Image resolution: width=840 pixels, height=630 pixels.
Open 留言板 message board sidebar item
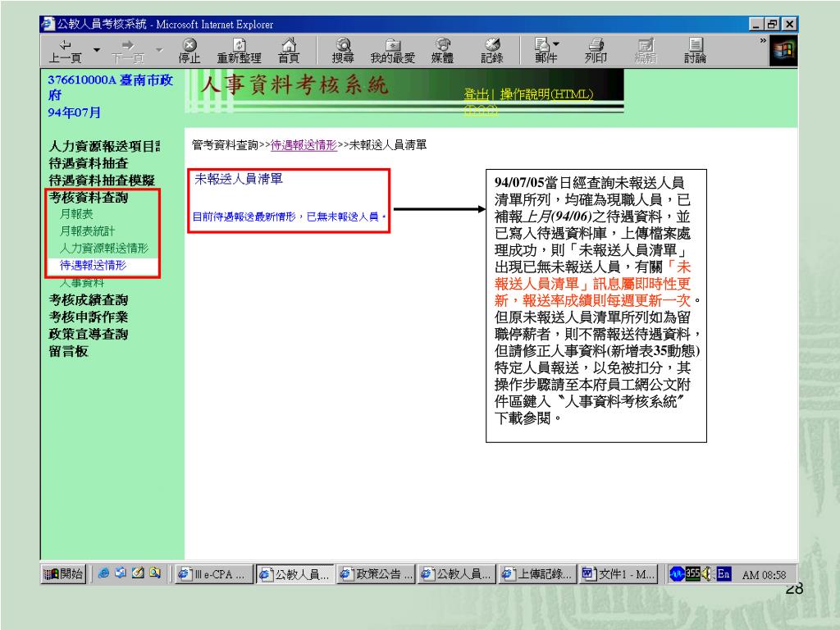pyautogui.click(x=68, y=351)
